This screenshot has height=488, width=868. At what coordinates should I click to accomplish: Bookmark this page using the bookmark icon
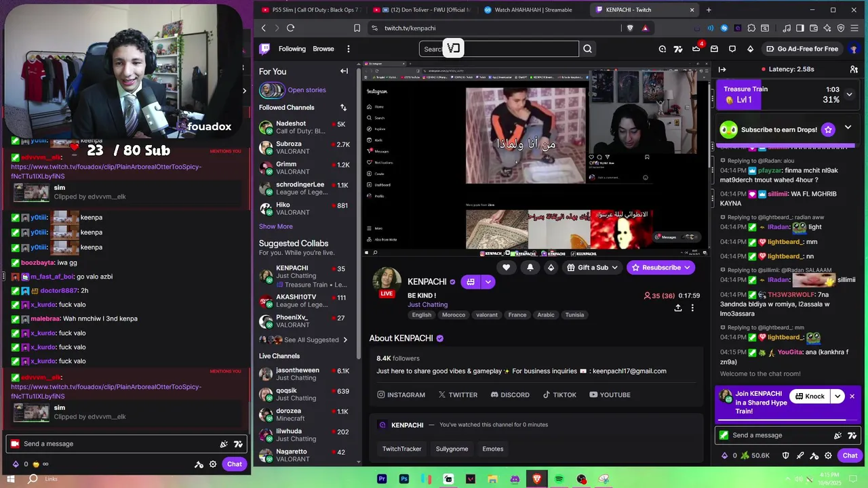(x=357, y=28)
